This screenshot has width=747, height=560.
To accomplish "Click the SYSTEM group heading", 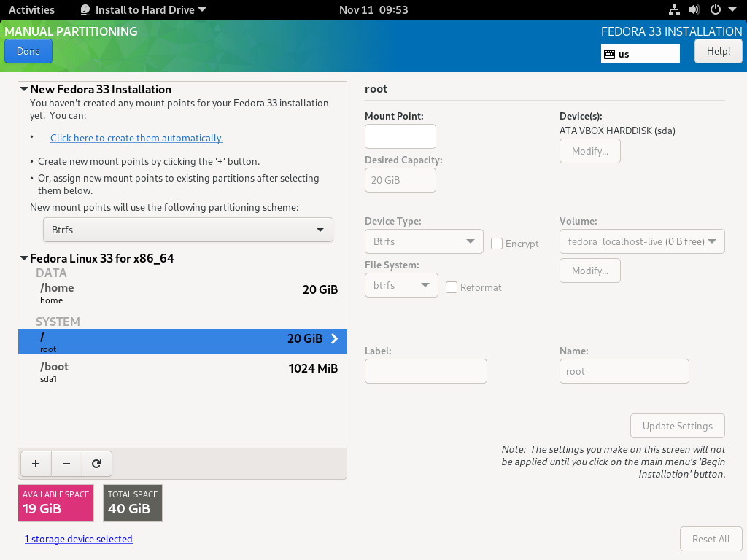I will pyautogui.click(x=58, y=322).
